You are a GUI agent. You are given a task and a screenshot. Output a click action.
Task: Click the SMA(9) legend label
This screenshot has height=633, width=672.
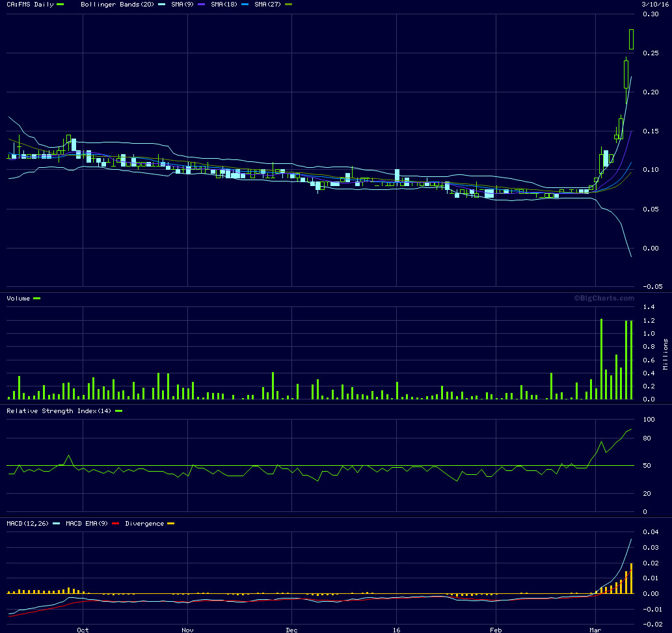coord(182,5)
